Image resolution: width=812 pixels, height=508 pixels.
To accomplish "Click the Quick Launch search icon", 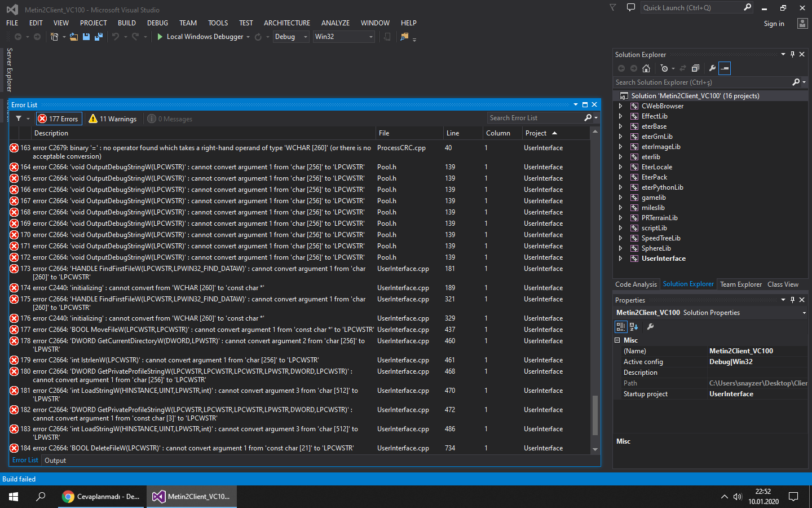I will click(748, 7).
